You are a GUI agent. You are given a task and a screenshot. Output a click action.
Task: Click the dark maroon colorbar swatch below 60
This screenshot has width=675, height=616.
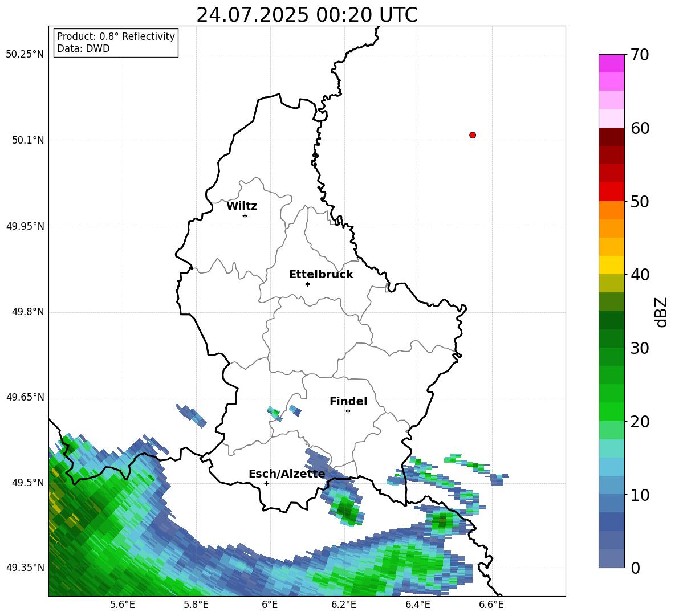(x=611, y=137)
